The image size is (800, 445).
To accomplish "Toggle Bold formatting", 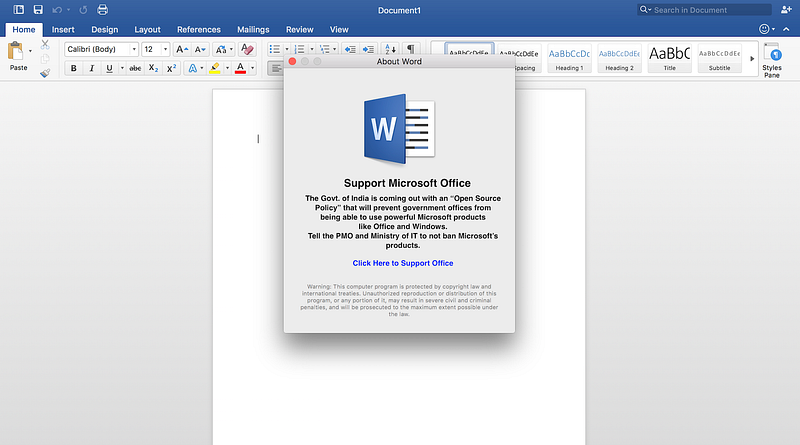I will pos(74,68).
